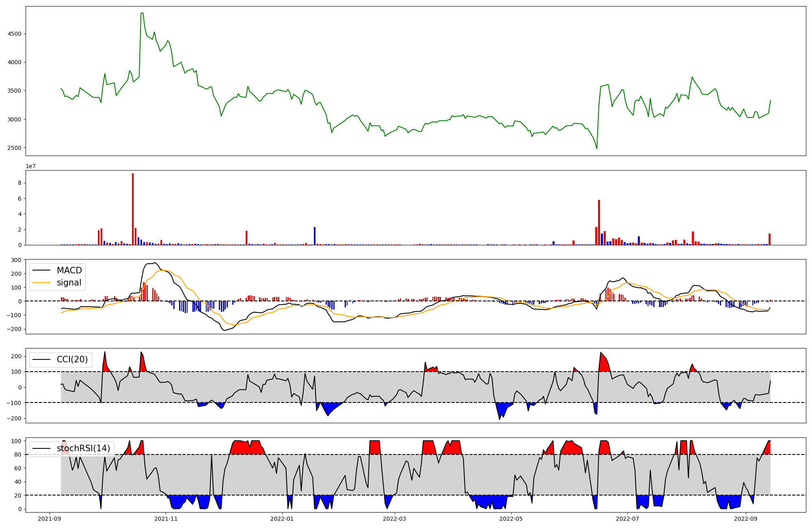The height and width of the screenshot is (528, 812).
Task: Click the 300 tick on MACD axis
Action: (x=16, y=260)
